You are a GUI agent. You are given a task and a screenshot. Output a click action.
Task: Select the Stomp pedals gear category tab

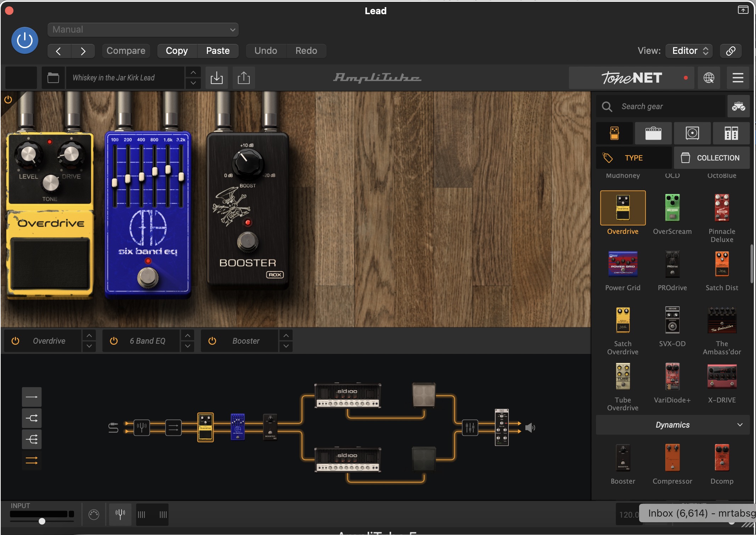coord(614,133)
